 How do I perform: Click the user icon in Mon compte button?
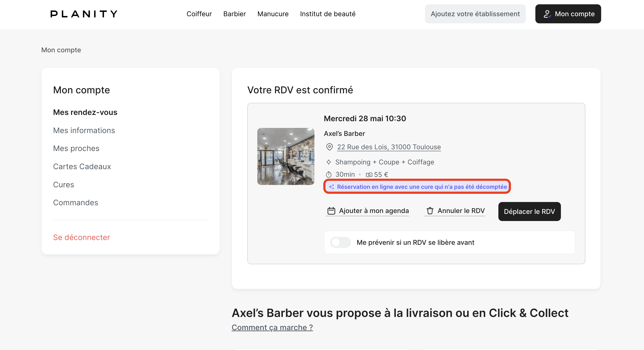coord(547,14)
